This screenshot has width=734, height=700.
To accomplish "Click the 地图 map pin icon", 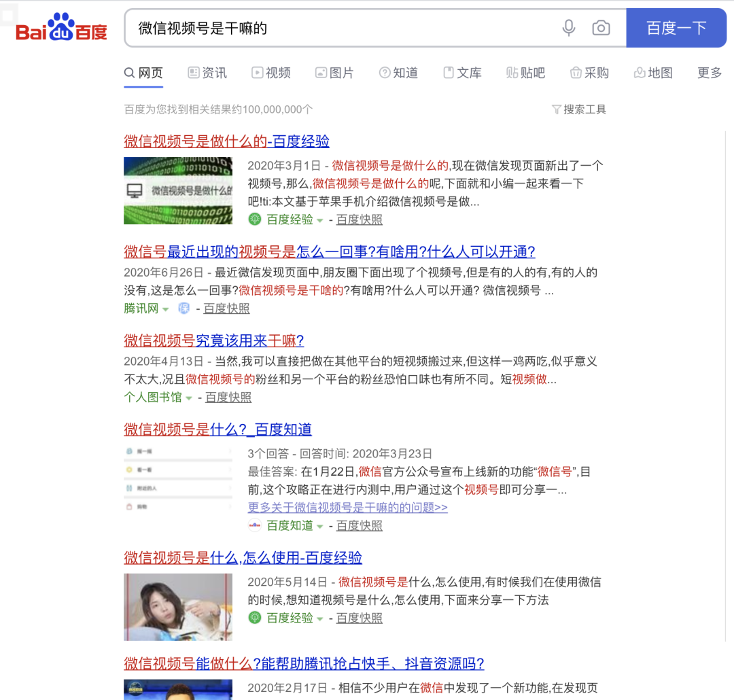I will click(640, 73).
